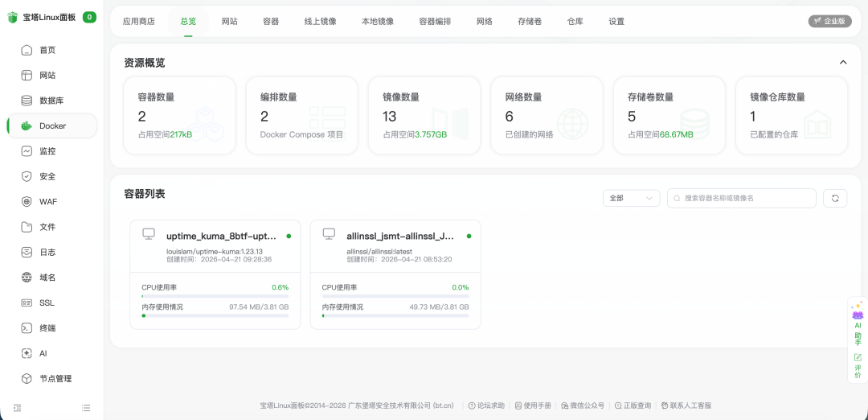
Task: Click image name allinssl/allinssl:latest
Action: pos(379,252)
